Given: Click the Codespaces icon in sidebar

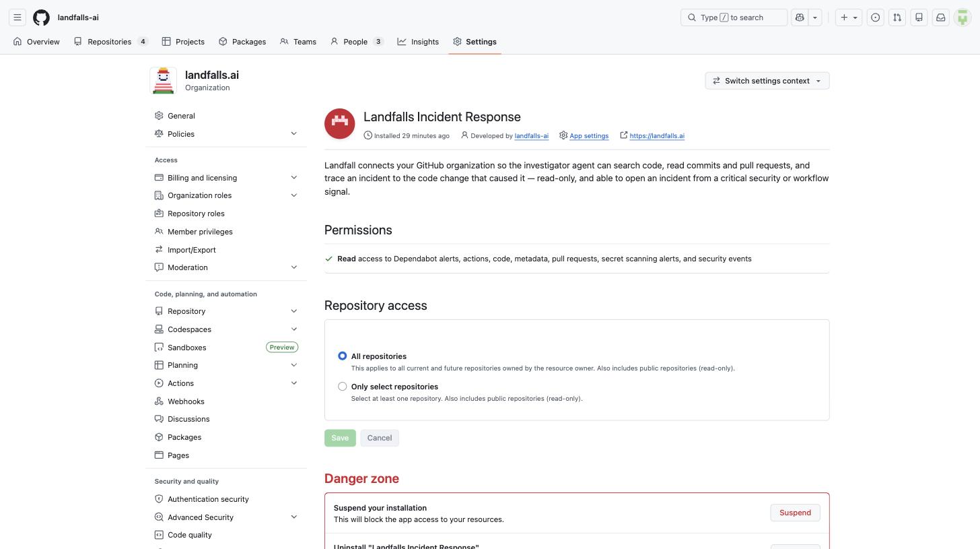Looking at the screenshot, I should coord(159,329).
